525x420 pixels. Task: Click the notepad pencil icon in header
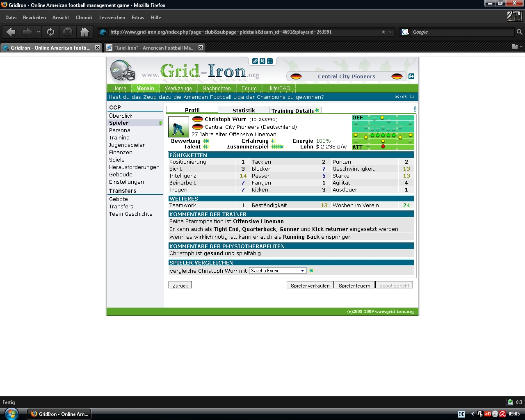point(255,61)
